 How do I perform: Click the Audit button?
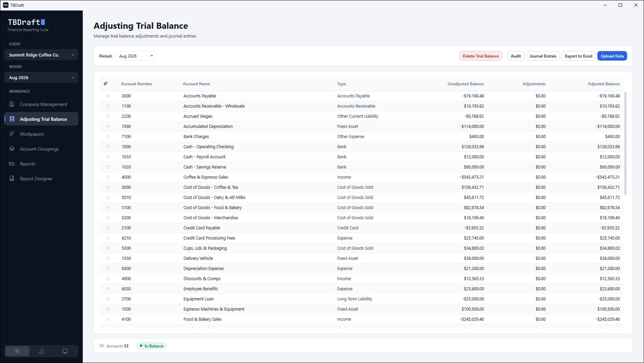click(x=516, y=56)
